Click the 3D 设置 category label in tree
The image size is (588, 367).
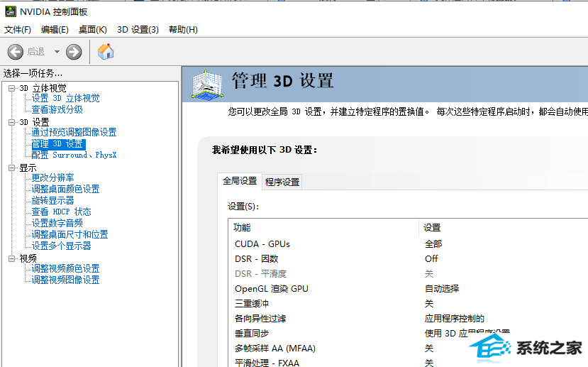(x=34, y=122)
